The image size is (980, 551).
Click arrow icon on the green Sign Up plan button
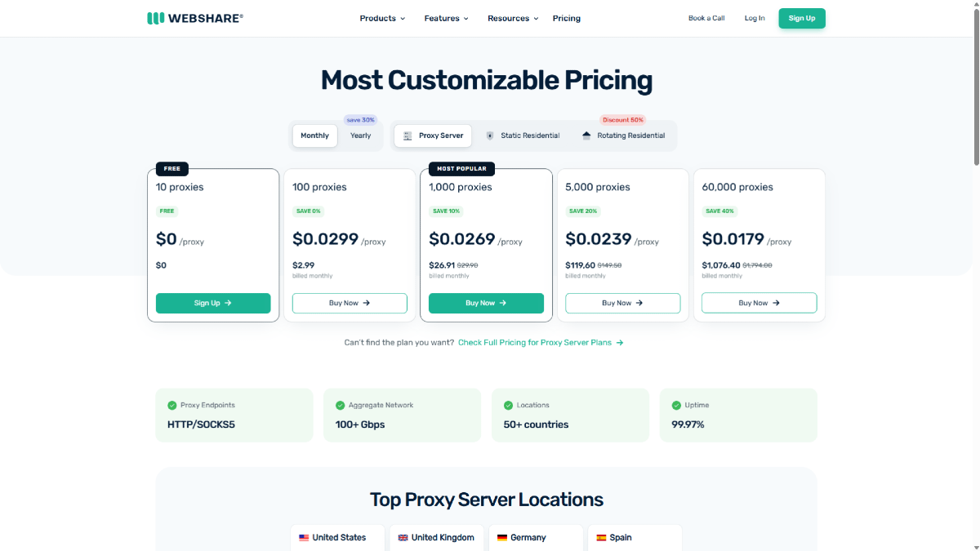tap(228, 303)
